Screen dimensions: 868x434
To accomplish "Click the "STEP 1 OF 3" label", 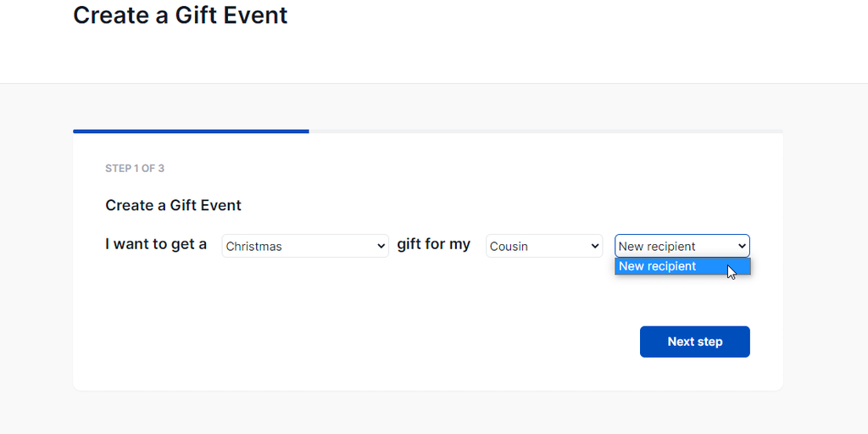I will [x=135, y=169].
